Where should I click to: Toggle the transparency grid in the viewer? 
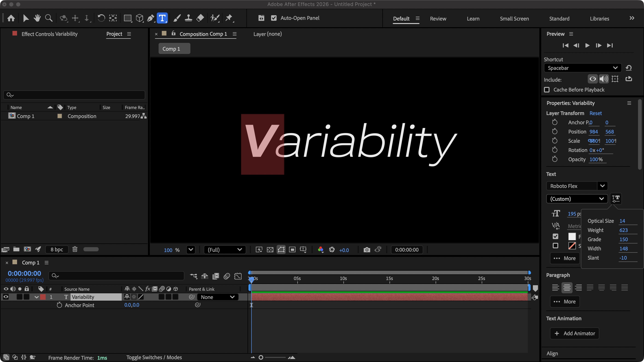pyautogui.click(x=270, y=250)
